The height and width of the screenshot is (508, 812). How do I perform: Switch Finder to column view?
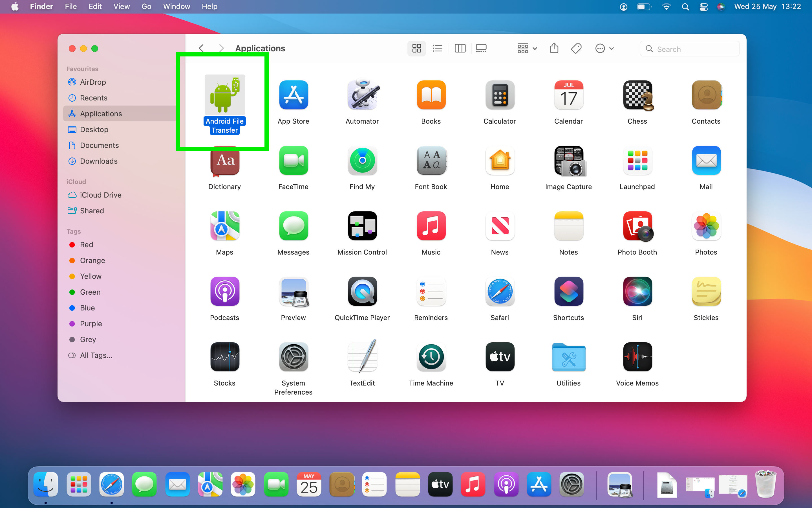pyautogui.click(x=460, y=49)
